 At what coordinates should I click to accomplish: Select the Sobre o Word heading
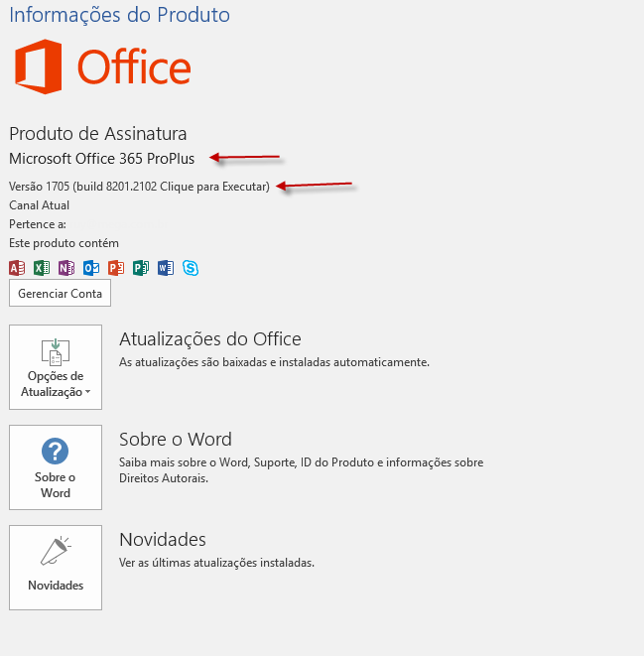tap(176, 440)
